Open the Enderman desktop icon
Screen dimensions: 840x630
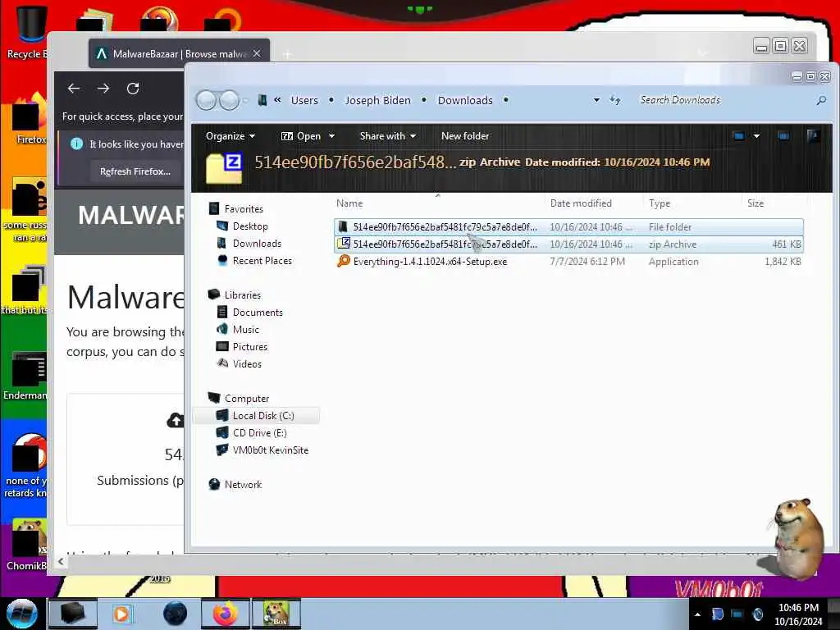[x=25, y=376]
